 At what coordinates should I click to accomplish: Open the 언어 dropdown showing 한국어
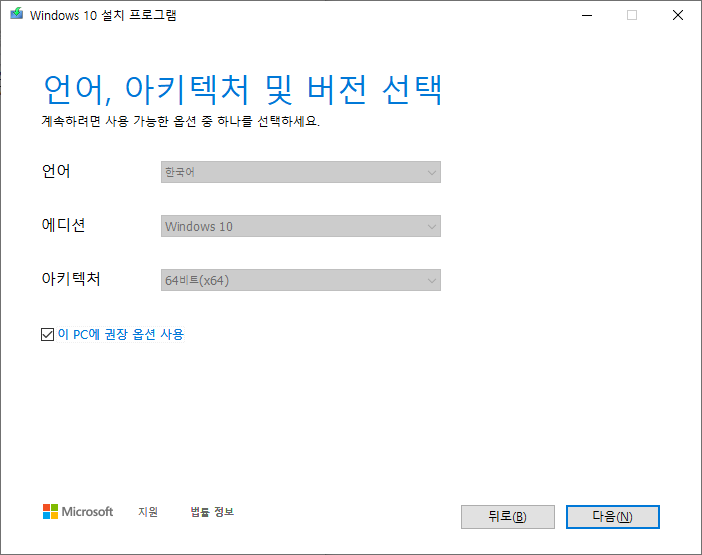click(301, 172)
